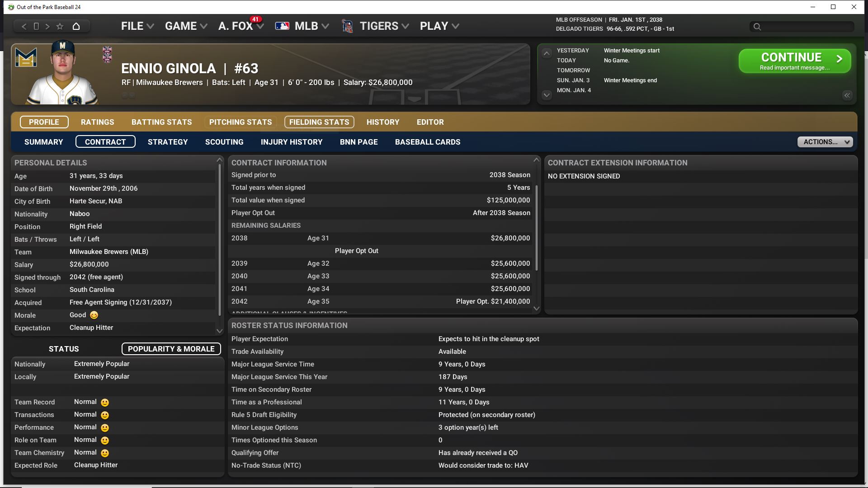The width and height of the screenshot is (868, 488).
Task: Toggle the Fielding Stats tab button
Action: click(319, 122)
